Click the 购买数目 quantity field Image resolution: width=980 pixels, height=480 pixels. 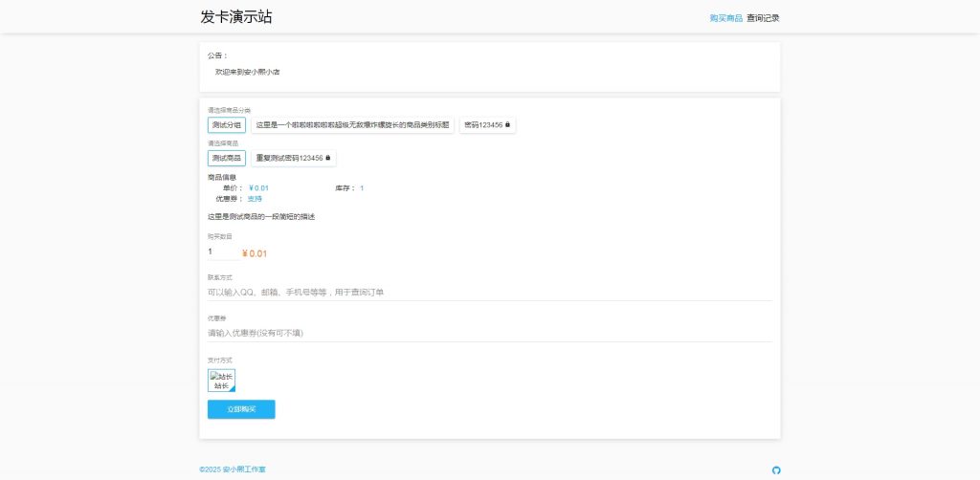tap(222, 251)
